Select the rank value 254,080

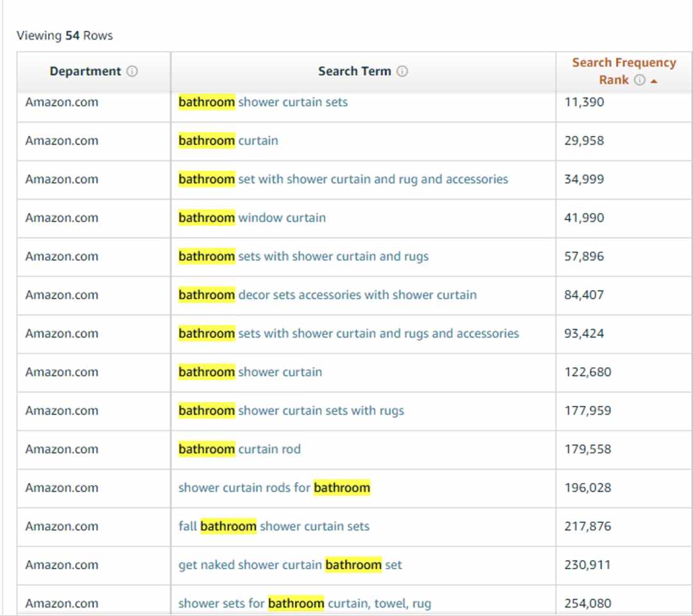tap(588, 604)
